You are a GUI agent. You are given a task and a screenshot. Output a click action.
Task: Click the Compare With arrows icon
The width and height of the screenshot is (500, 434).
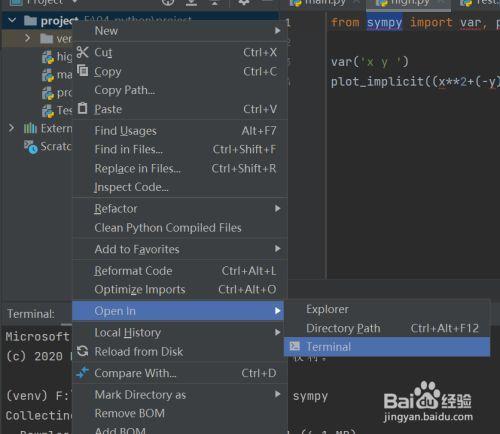click(x=82, y=373)
